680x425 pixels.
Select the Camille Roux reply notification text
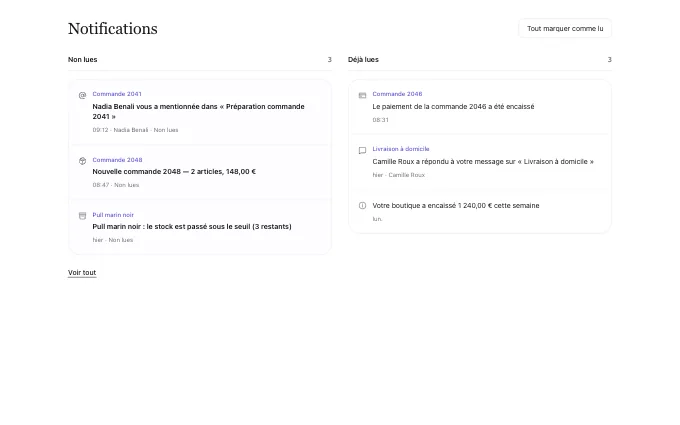click(x=483, y=161)
